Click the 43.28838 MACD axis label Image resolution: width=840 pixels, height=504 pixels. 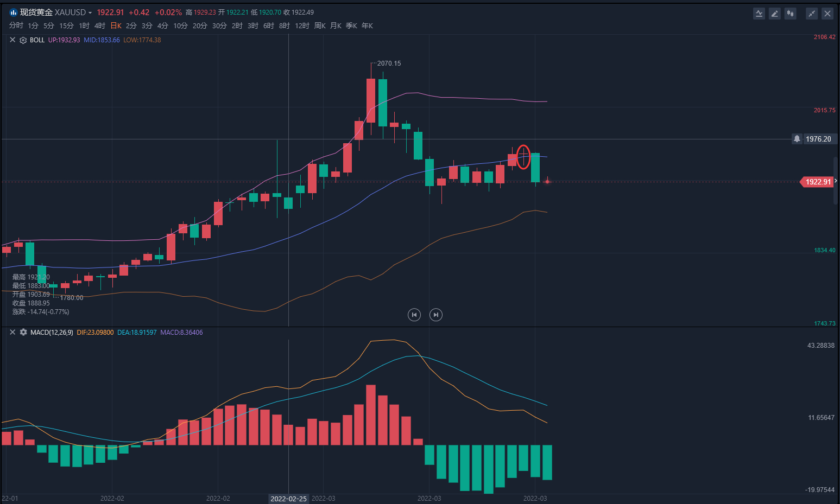(821, 345)
